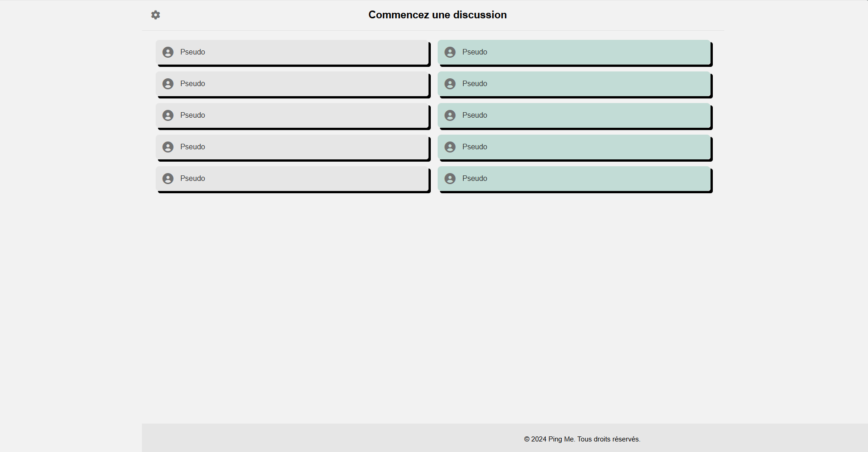Click the 'Commencez une discussion' heading
This screenshot has width=868, height=452.
(x=437, y=15)
